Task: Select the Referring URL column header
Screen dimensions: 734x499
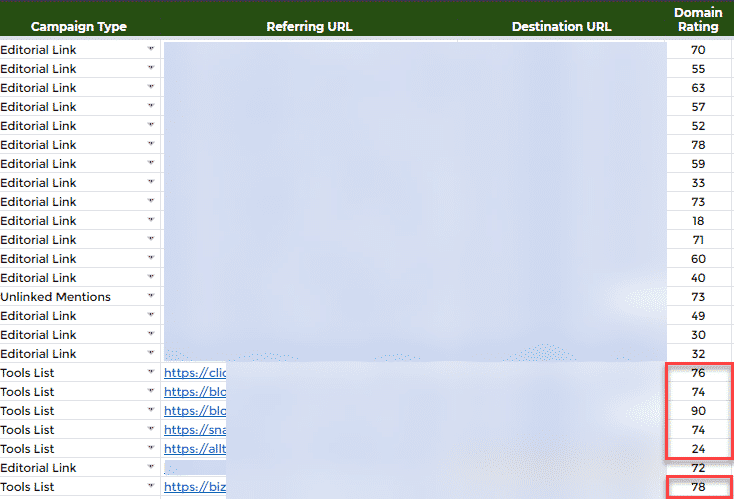Action: [309, 27]
